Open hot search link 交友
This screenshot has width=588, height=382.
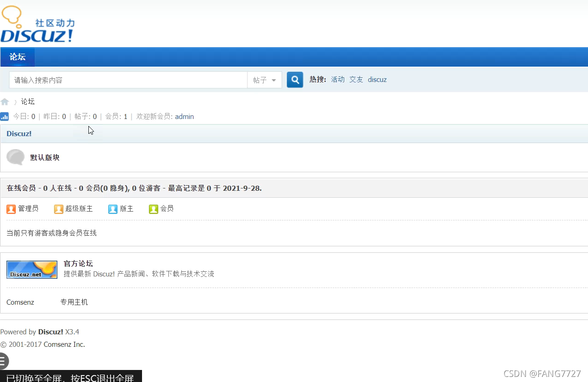356,80
